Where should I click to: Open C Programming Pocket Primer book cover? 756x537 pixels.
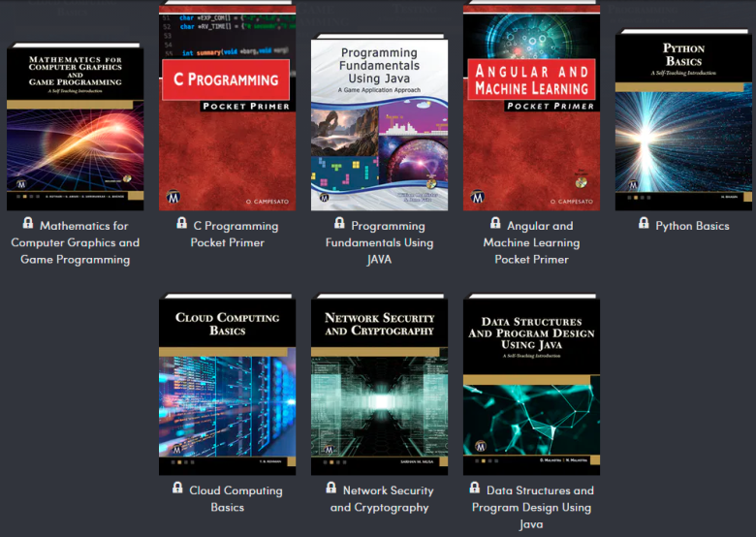[227, 106]
